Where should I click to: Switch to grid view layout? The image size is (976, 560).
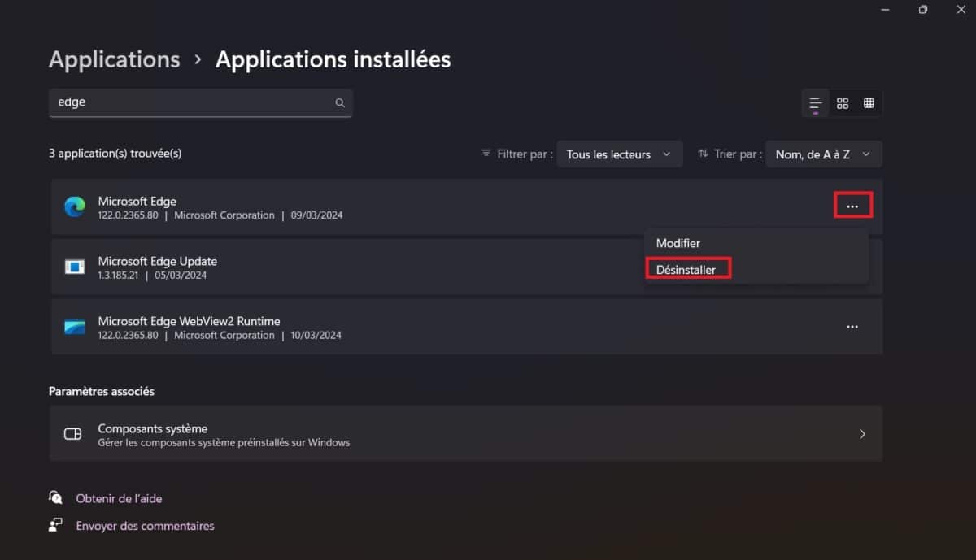coord(843,103)
